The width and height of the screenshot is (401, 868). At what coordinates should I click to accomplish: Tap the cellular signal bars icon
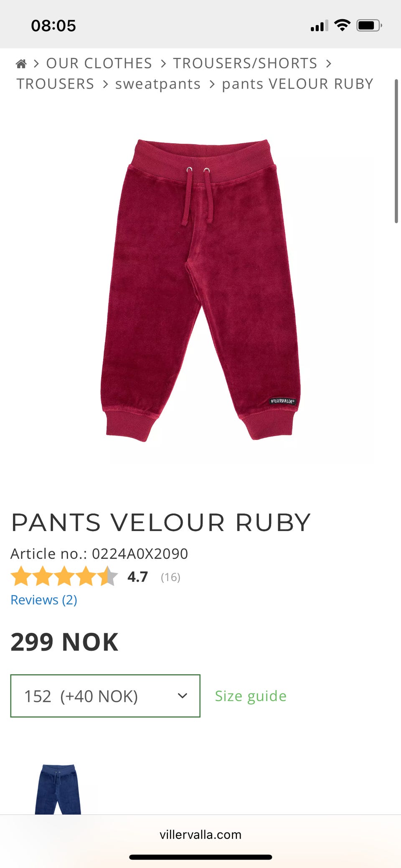pos(319,26)
